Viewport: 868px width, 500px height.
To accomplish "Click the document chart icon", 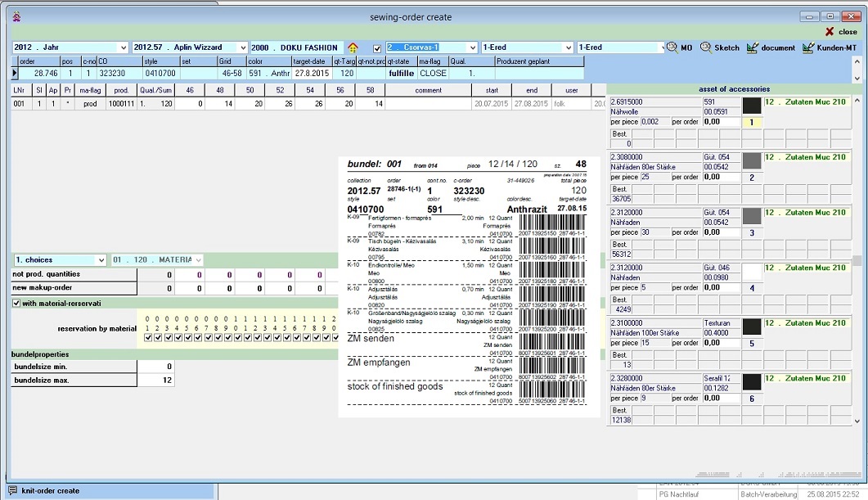I will 753,47.
